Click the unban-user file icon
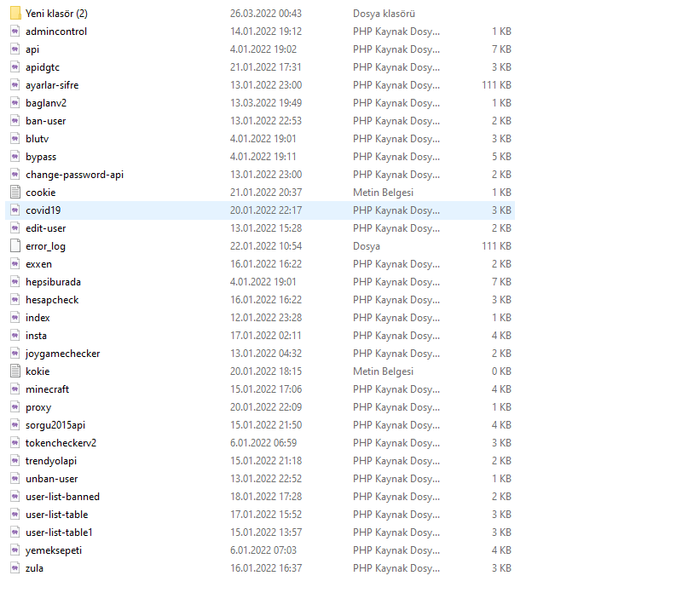Screen dimensions: 688x616 (x=15, y=478)
